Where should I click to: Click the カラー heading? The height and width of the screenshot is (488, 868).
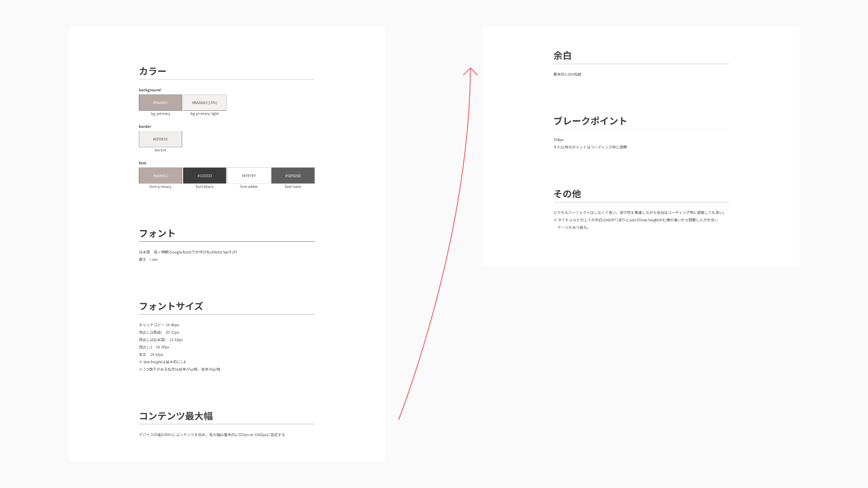click(x=153, y=71)
